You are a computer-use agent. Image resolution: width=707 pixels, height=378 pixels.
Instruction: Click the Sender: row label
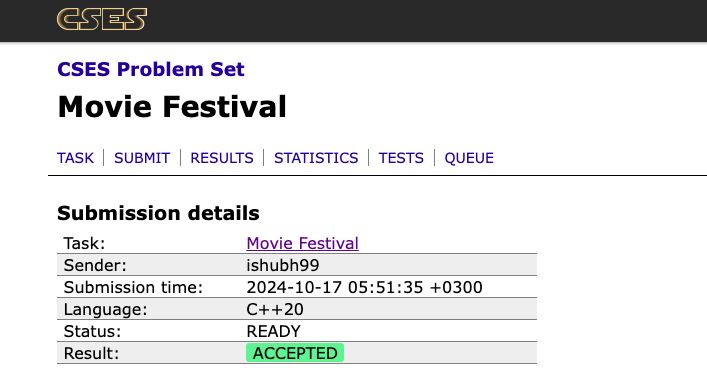(95, 265)
